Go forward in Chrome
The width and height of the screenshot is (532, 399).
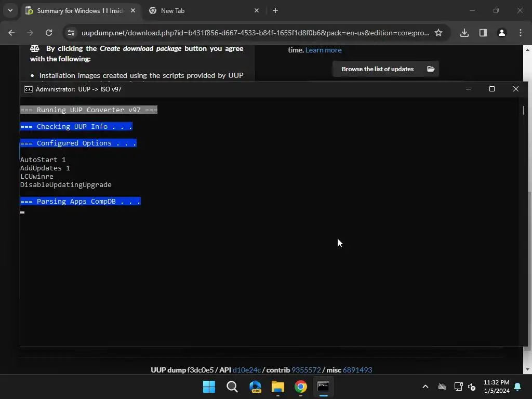[30, 33]
